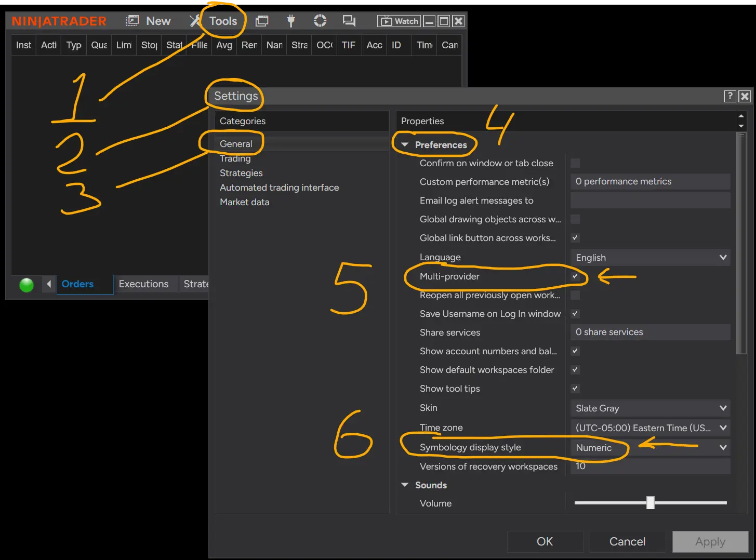Toggle Show default workspaces folder checkbox
Viewport: 756px width, 560px height.
(575, 370)
